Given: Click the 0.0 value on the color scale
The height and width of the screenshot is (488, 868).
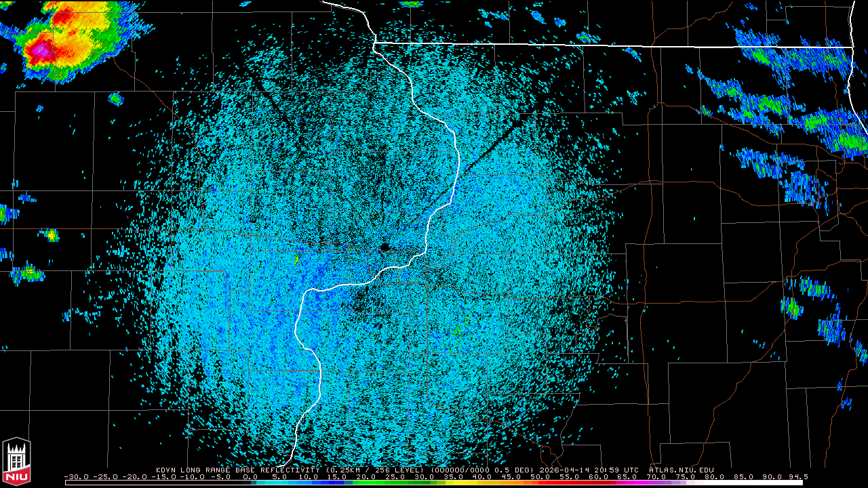Looking at the screenshot, I should 251,476.
